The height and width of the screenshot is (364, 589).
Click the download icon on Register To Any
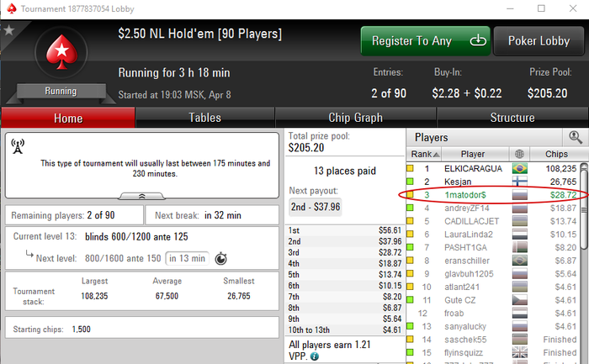(x=478, y=40)
